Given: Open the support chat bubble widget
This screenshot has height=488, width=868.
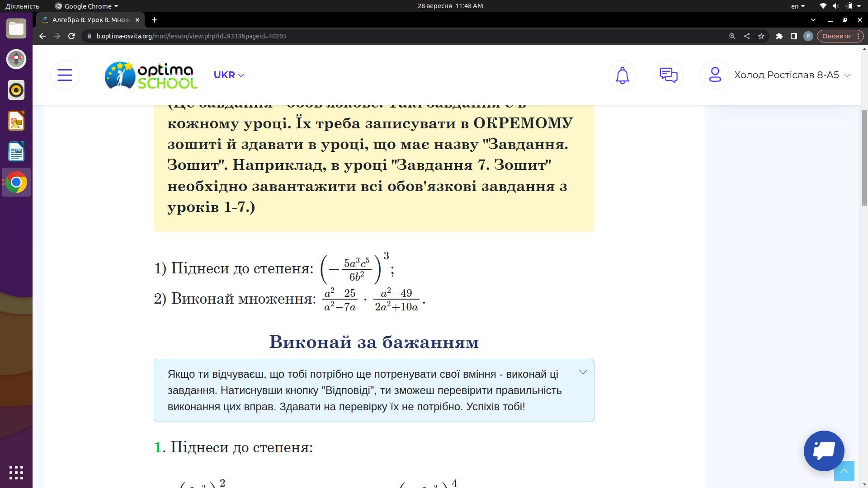Looking at the screenshot, I should (x=824, y=450).
